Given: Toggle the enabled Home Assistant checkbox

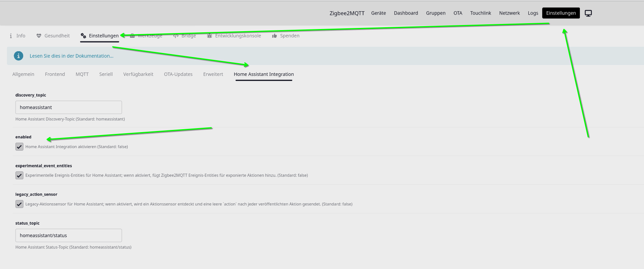Looking at the screenshot, I should pyautogui.click(x=20, y=147).
